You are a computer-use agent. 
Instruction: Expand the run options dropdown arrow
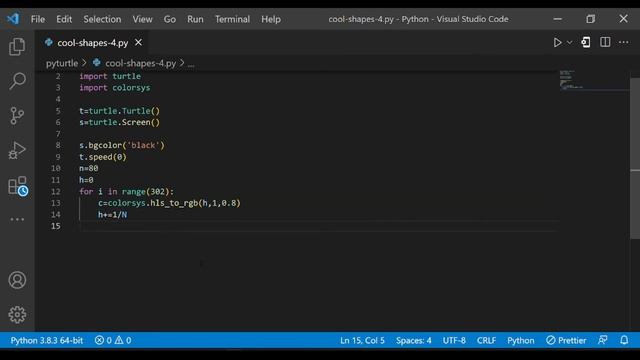coord(569,42)
